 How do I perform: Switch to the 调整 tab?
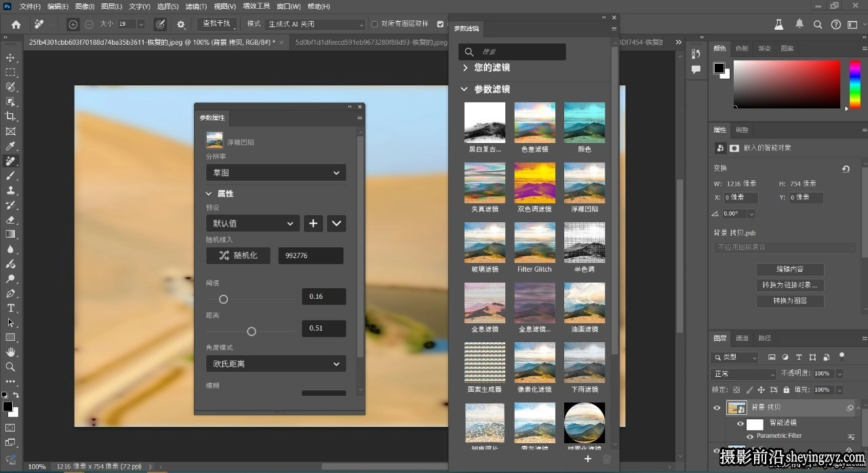tap(742, 130)
